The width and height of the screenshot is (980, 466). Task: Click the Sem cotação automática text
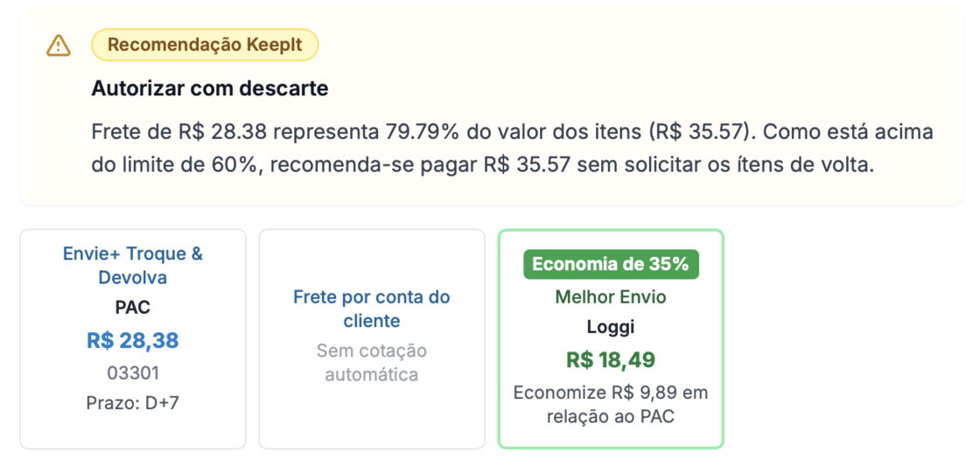click(x=372, y=363)
